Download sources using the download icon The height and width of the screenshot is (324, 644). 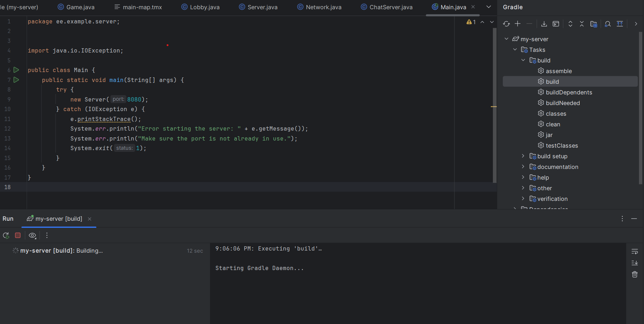pyautogui.click(x=544, y=24)
